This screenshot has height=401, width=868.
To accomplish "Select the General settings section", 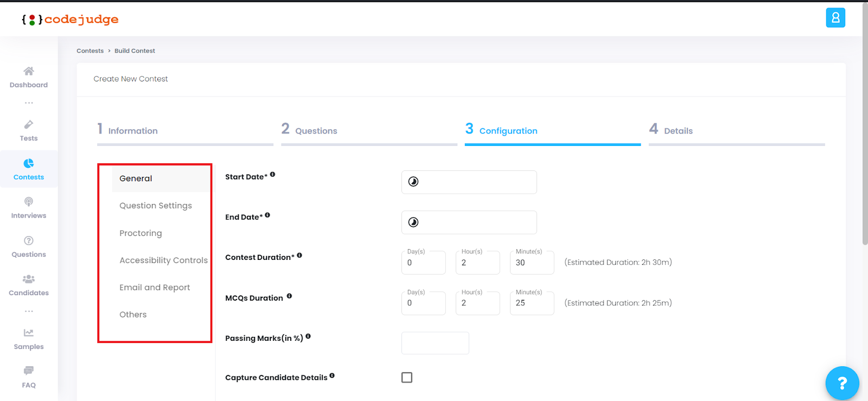I will pyautogui.click(x=161, y=179).
